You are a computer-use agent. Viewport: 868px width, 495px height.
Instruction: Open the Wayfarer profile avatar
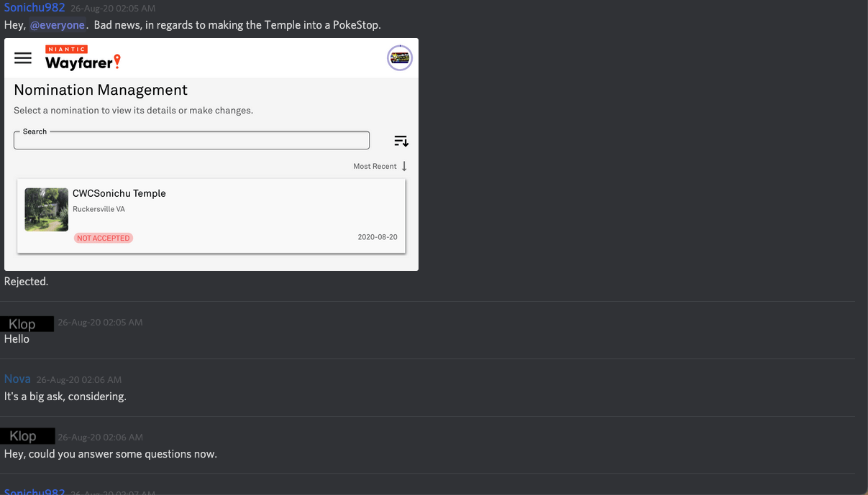pos(399,57)
